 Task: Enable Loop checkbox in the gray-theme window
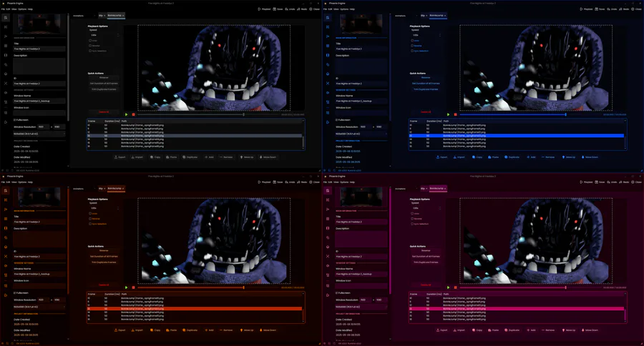click(x=90, y=41)
